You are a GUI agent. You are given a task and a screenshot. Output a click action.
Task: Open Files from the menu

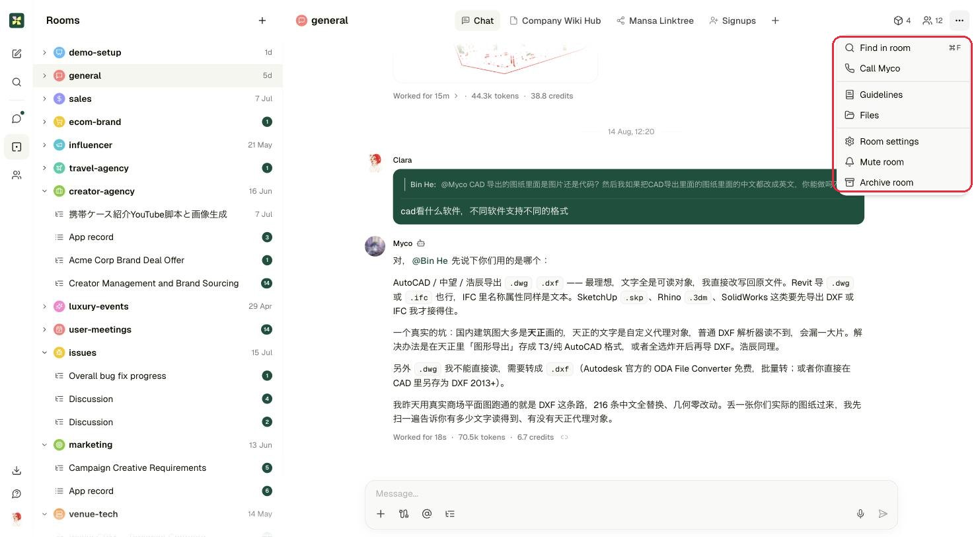pyautogui.click(x=903, y=115)
